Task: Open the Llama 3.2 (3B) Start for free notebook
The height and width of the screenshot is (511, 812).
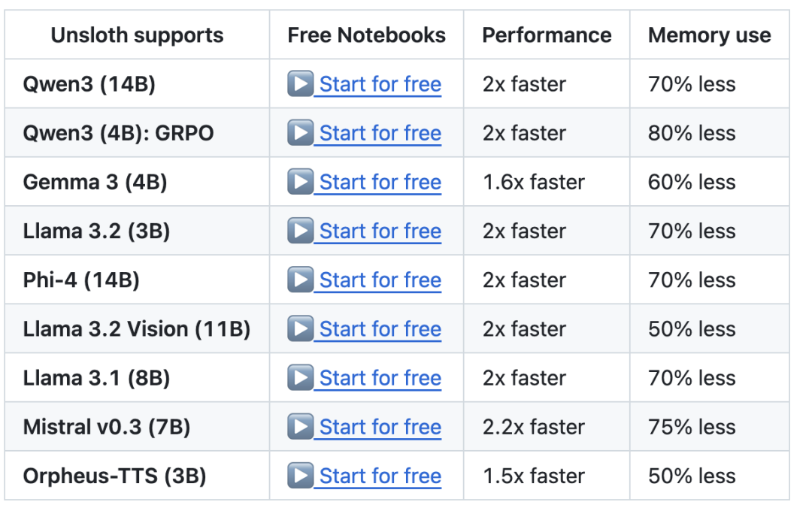Action: pos(380,231)
